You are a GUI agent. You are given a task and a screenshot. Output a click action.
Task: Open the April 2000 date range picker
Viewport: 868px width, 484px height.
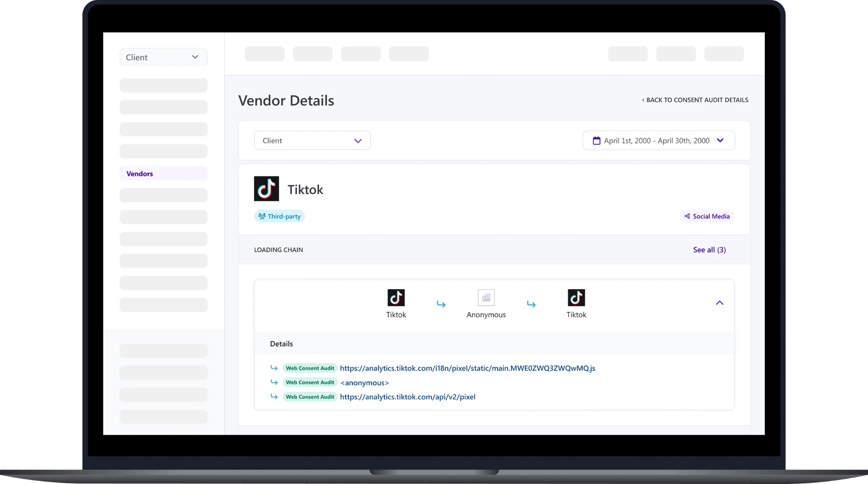(659, 141)
